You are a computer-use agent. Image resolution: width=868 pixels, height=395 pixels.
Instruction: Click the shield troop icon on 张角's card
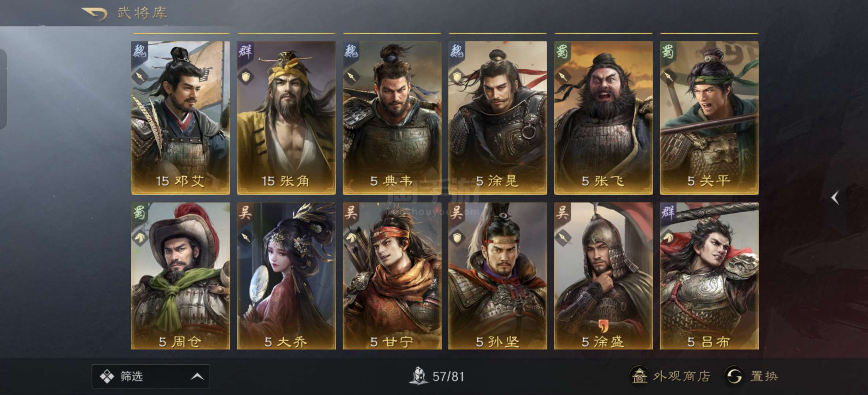coord(246,77)
